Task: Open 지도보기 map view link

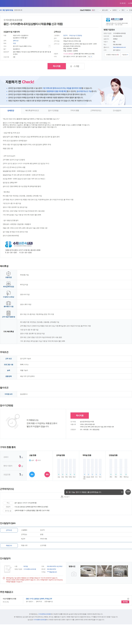Action: (x=65, y=497)
